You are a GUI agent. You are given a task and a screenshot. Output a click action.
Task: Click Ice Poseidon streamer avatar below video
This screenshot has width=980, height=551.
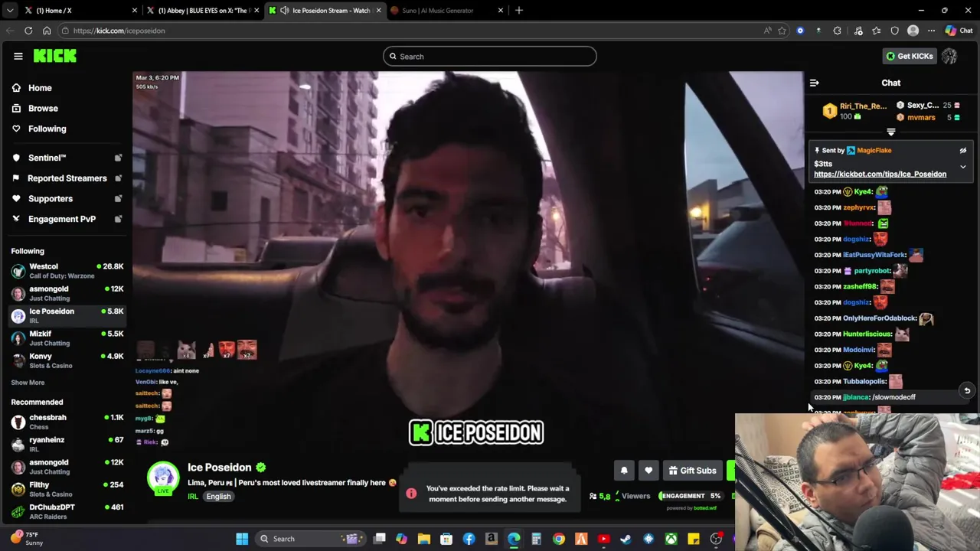pyautogui.click(x=163, y=478)
